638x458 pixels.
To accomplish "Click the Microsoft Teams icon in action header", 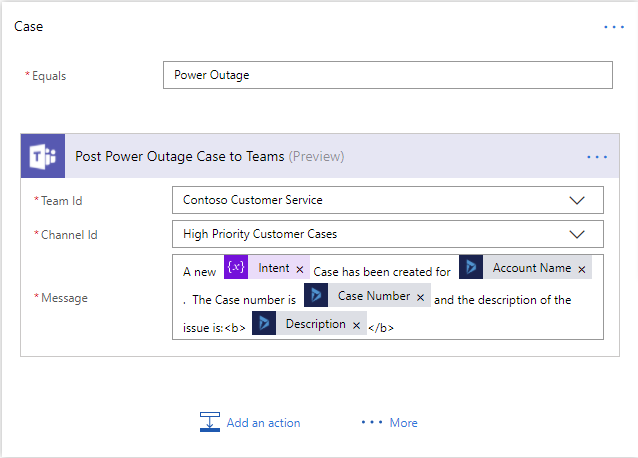I will [43, 156].
